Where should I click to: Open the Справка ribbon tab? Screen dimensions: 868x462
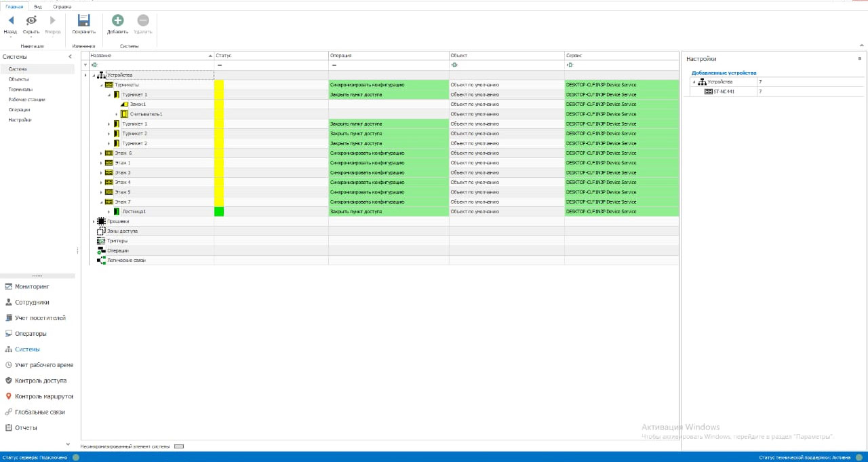point(62,7)
